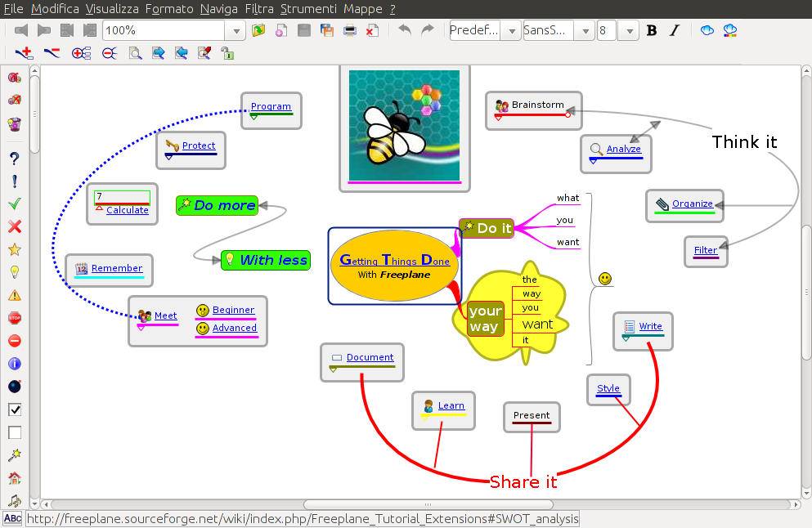The image size is (812, 528).
Task: Click the unfold all nodes icon
Action: (81, 53)
